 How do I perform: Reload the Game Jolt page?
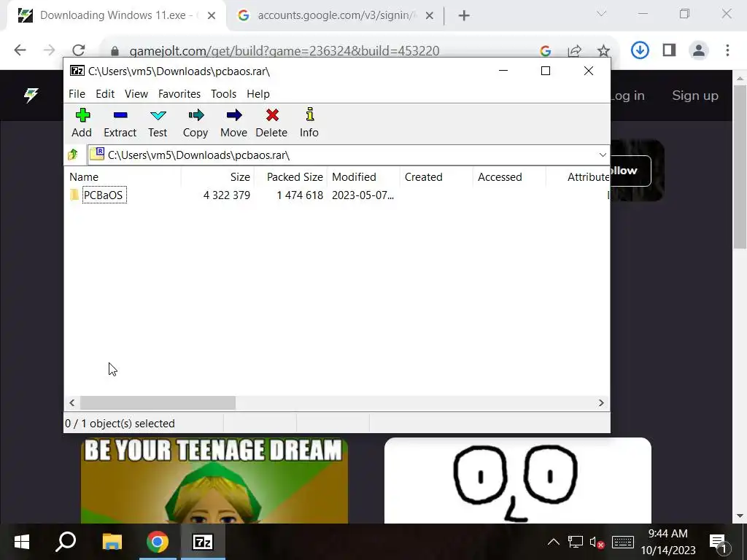[x=79, y=50]
